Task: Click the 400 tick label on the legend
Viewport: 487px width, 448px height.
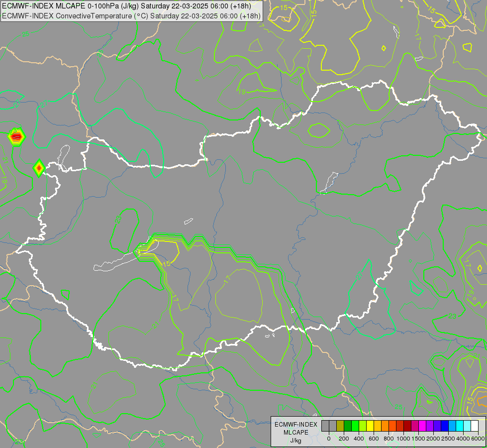Action: point(359,439)
